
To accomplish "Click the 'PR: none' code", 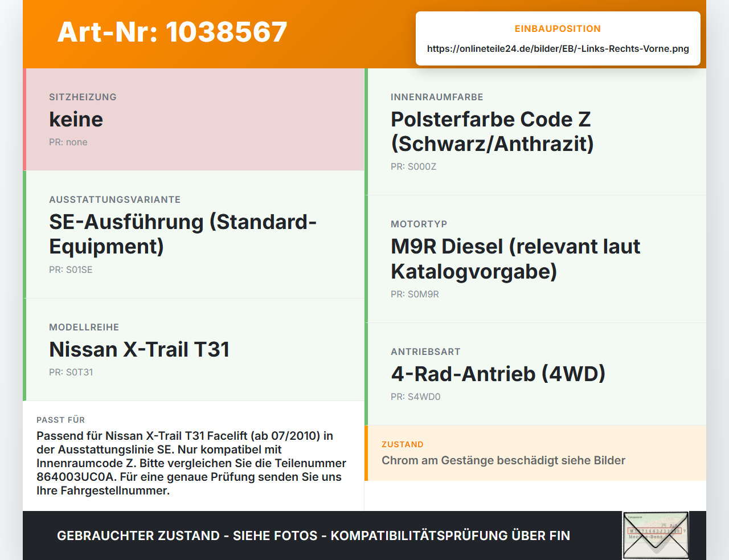I will click(x=68, y=142).
